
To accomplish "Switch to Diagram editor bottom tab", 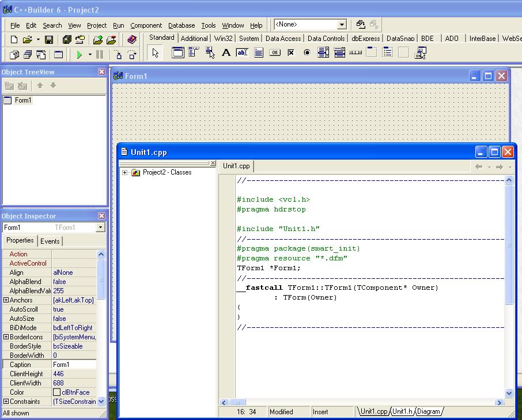I will click(429, 411).
